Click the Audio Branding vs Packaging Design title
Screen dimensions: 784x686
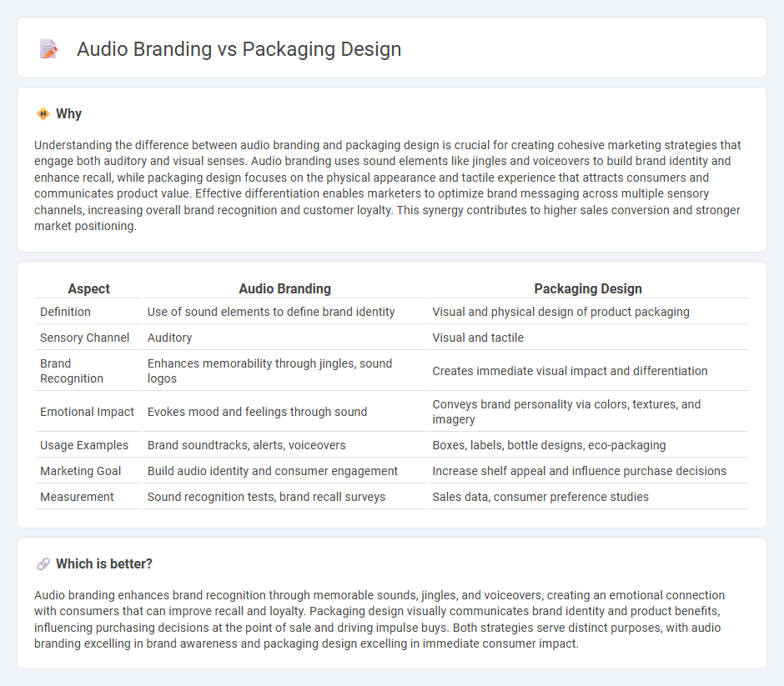coord(239,49)
